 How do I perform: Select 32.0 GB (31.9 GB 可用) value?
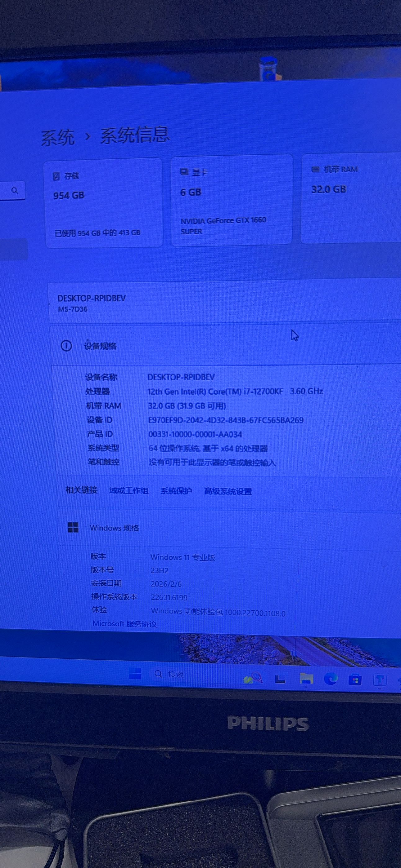click(x=187, y=406)
